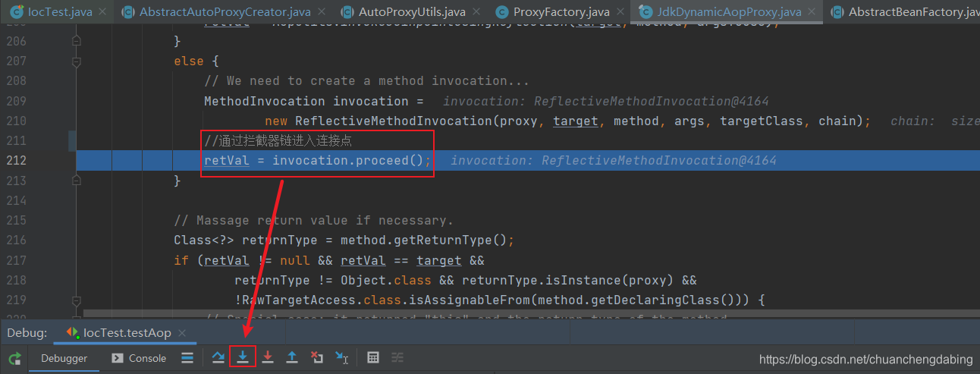The height and width of the screenshot is (374, 980).
Task: Close the JdkDynamicAopProxy.java tab
Action: click(x=812, y=12)
